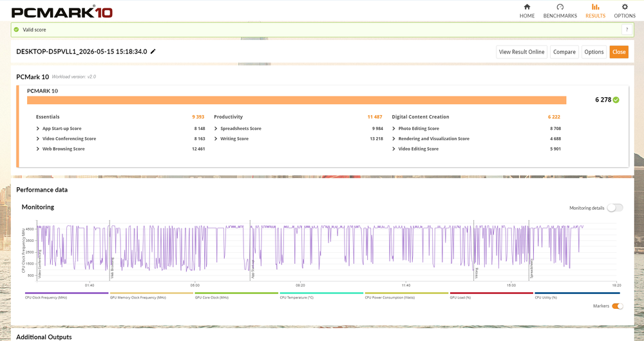Click the Digital Content Creation heading
The width and height of the screenshot is (644, 341).
click(x=420, y=117)
